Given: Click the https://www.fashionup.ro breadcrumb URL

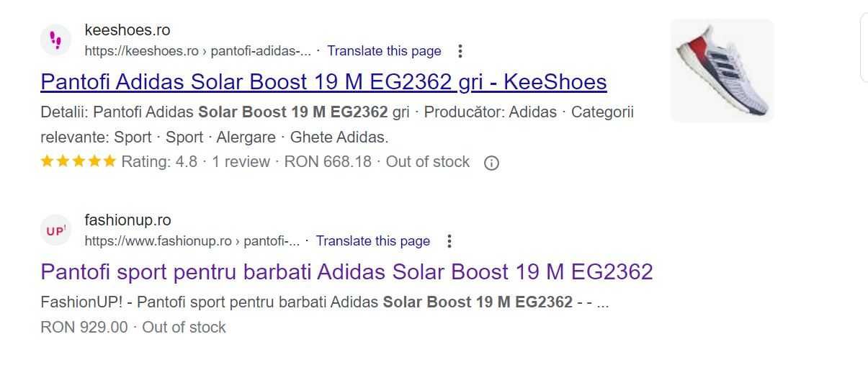Looking at the screenshot, I should click(x=192, y=241).
